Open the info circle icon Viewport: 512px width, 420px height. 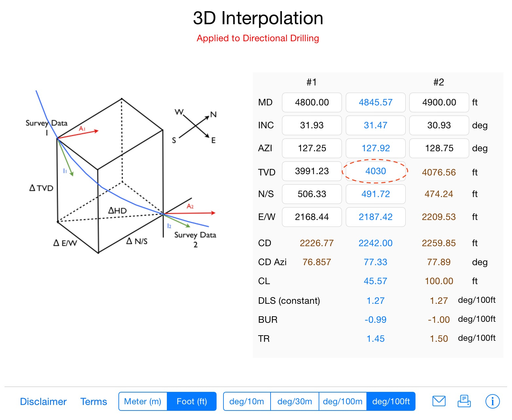point(492,401)
